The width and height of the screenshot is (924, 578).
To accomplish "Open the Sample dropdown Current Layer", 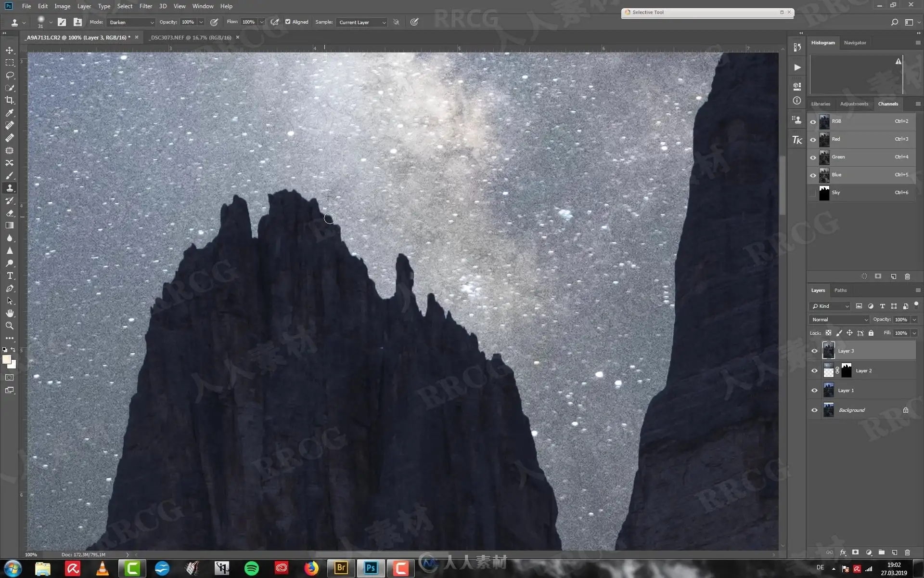I will (x=362, y=22).
